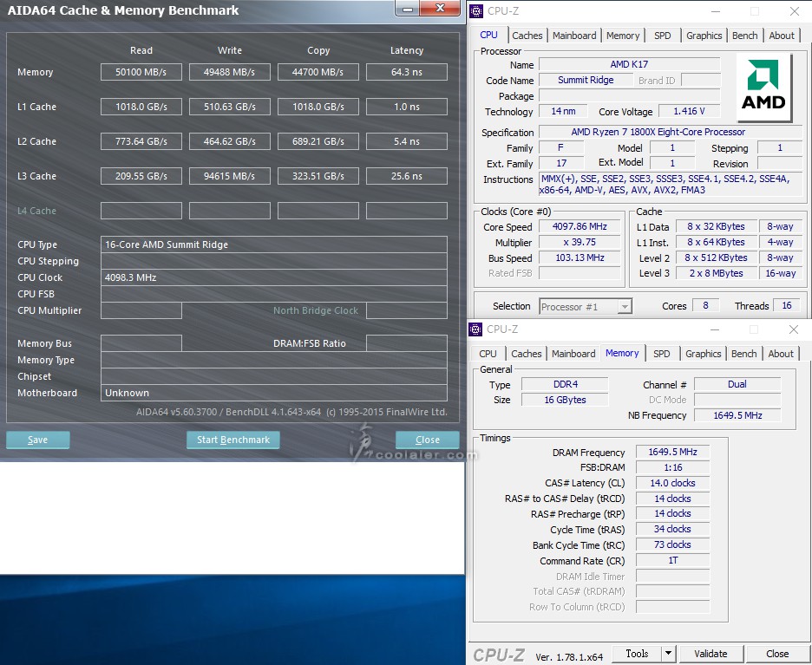Close AIDA64 window via red X
812x665 pixels.
click(x=440, y=9)
